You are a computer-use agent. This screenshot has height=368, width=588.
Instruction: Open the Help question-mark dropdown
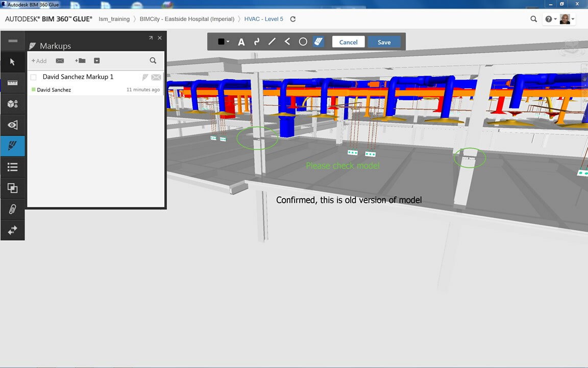point(548,19)
